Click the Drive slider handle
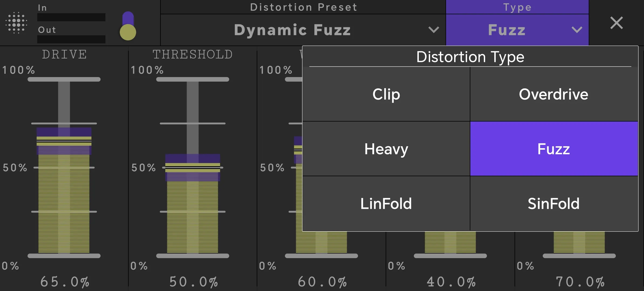 pyautogui.click(x=64, y=141)
